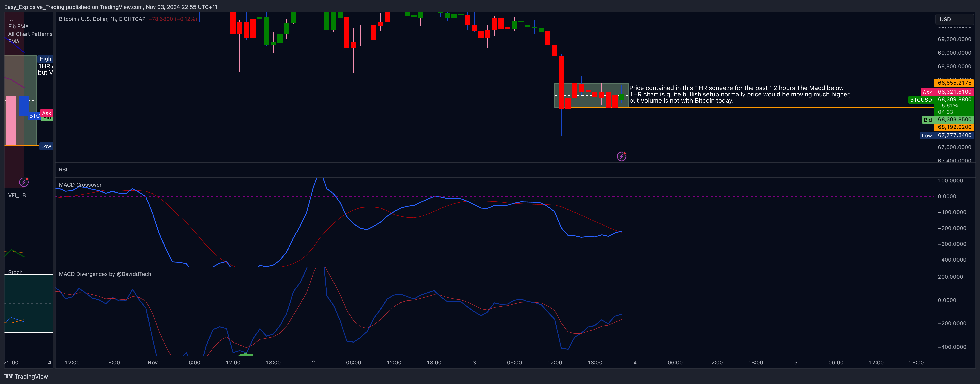Click the VFI_LB indicator label
Image resolution: width=980 pixels, height=384 pixels.
pyautogui.click(x=17, y=195)
